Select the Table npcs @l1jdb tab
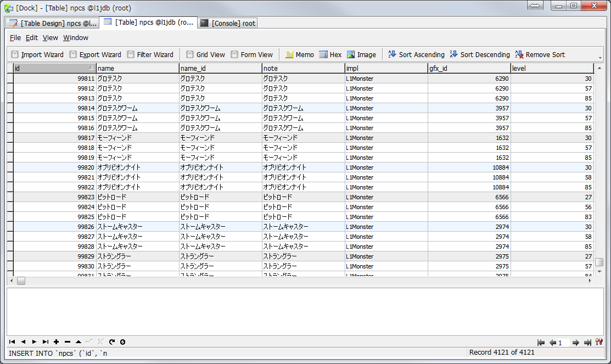 (148, 22)
